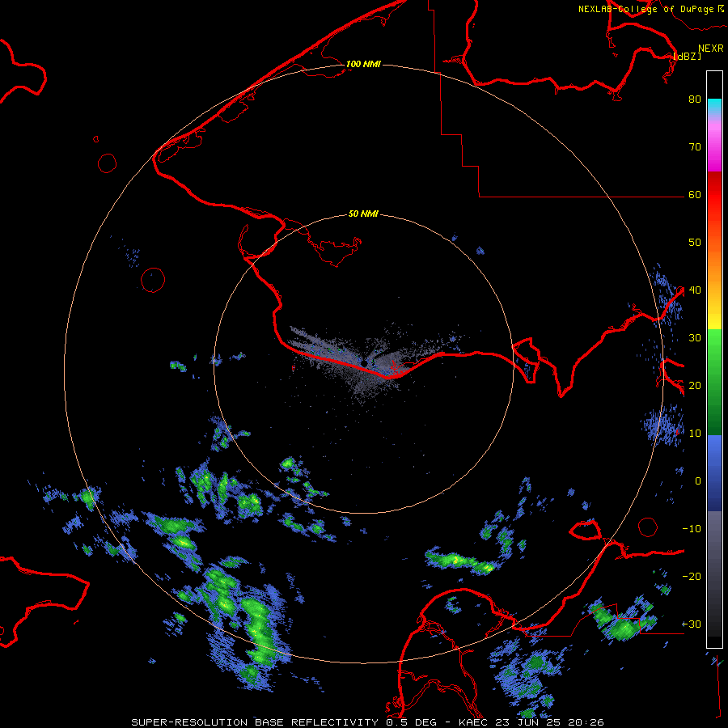This screenshot has width=728, height=728.
Task: Click the -10 value on the dBZ scale
Action: pos(692,529)
